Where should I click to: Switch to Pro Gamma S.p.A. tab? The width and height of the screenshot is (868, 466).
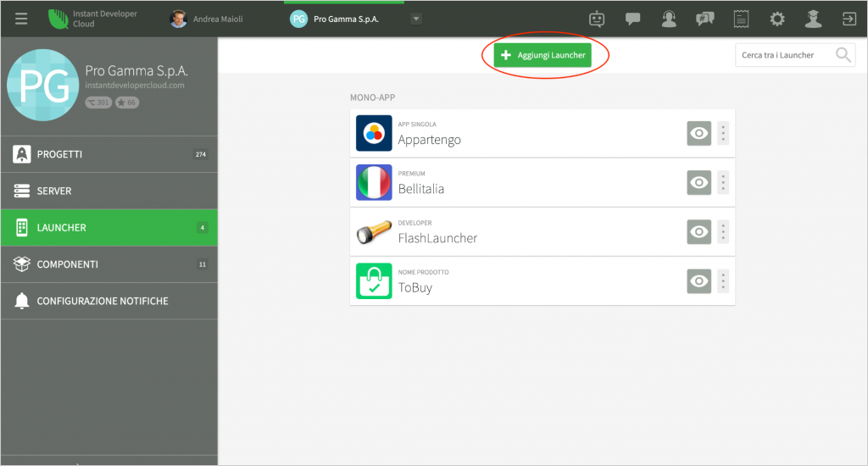tap(344, 19)
